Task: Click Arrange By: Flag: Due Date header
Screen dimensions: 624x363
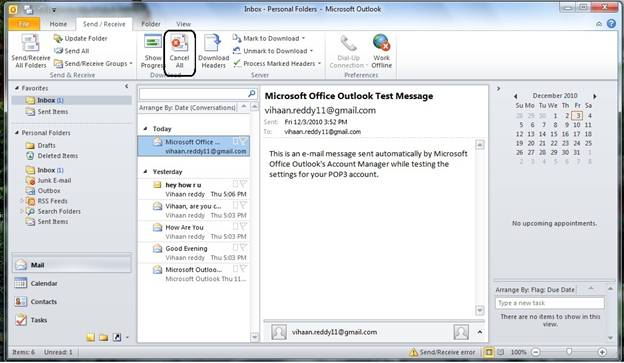Action: pyautogui.click(x=535, y=290)
